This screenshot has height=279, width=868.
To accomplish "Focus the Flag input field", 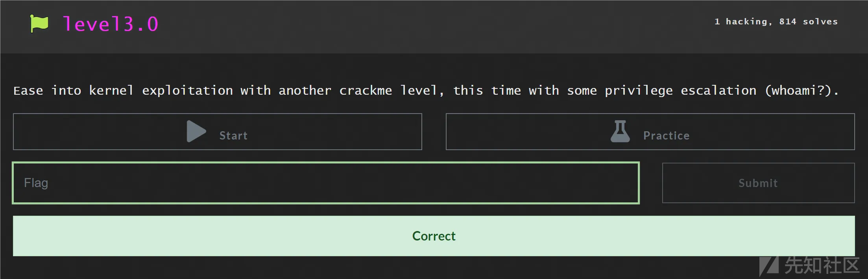I will (x=326, y=183).
